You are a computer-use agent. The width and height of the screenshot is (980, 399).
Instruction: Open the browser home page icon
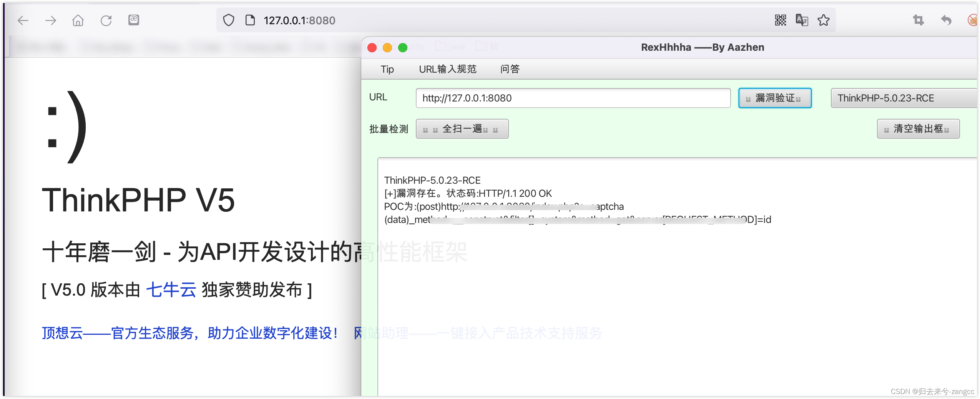(78, 20)
